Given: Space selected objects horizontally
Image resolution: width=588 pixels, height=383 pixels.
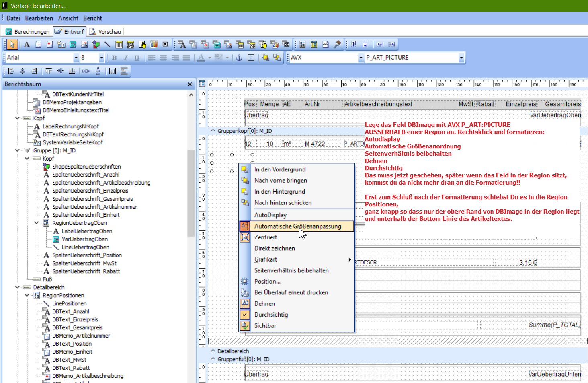Looking at the screenshot, I should pyautogui.click(x=86, y=71).
